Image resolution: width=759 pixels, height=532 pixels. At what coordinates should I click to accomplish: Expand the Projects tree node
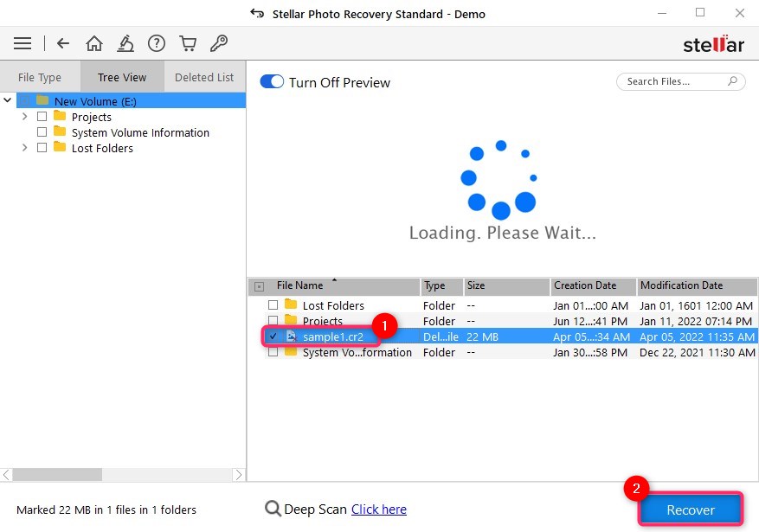tap(25, 117)
